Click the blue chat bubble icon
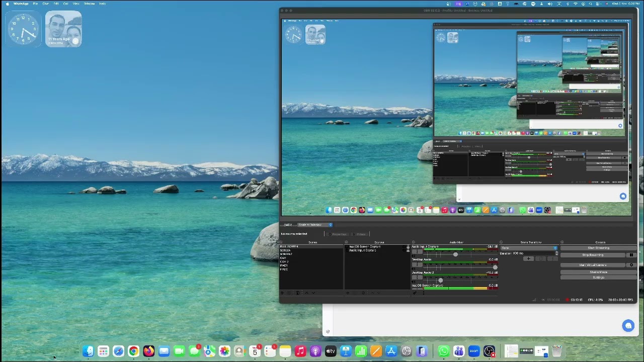644x362 pixels. [628, 326]
